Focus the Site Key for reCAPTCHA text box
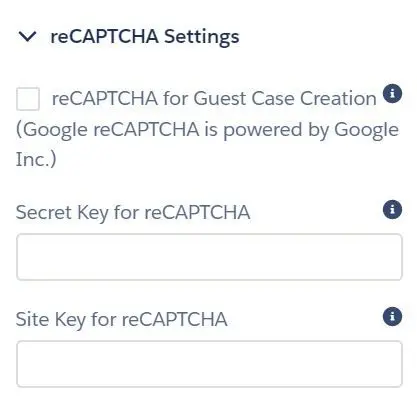 click(x=209, y=364)
